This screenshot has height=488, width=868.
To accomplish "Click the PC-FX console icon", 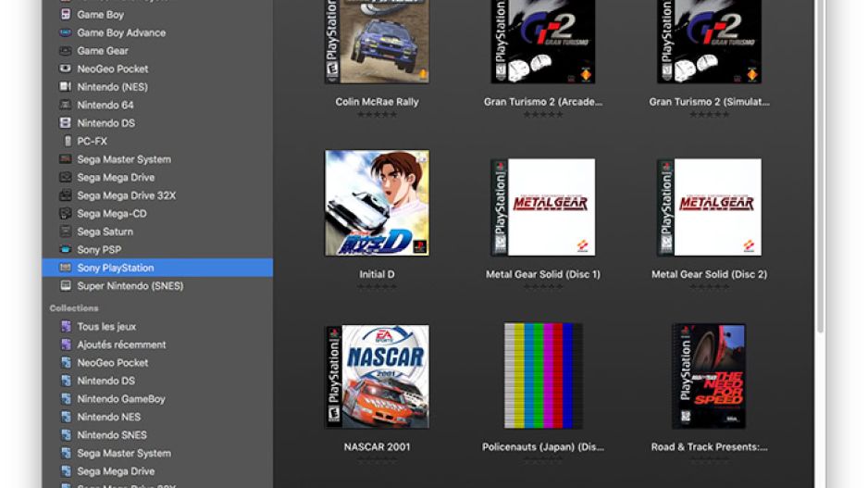I will coord(68,142).
